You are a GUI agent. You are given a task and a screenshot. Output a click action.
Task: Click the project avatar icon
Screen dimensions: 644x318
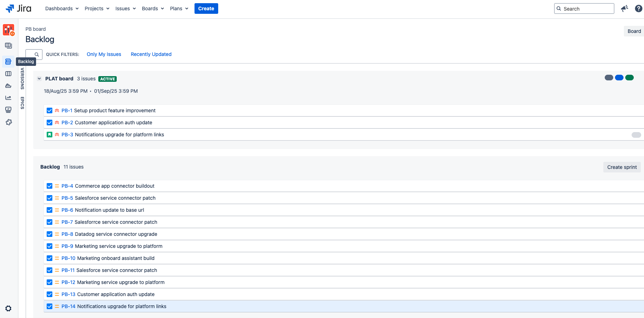8,30
